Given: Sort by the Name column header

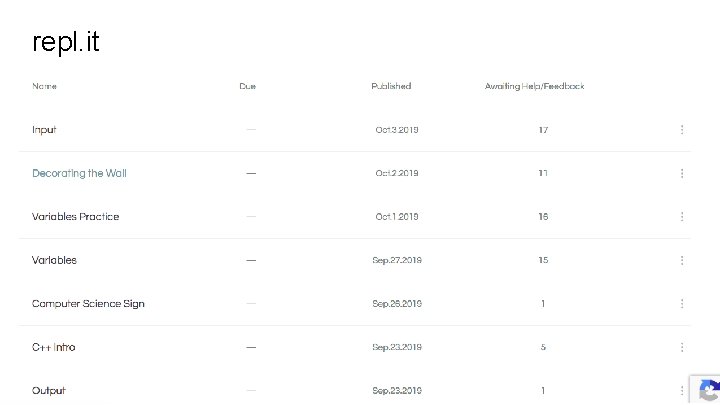Looking at the screenshot, I should point(44,86).
